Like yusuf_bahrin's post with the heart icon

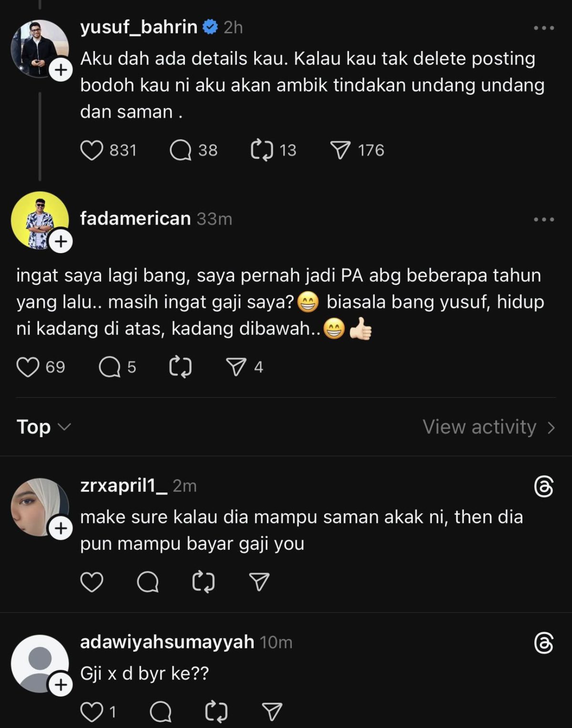point(92,150)
